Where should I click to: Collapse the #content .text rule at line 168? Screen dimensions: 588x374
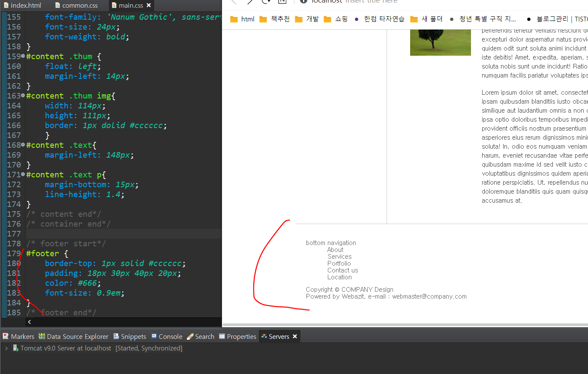pos(23,145)
